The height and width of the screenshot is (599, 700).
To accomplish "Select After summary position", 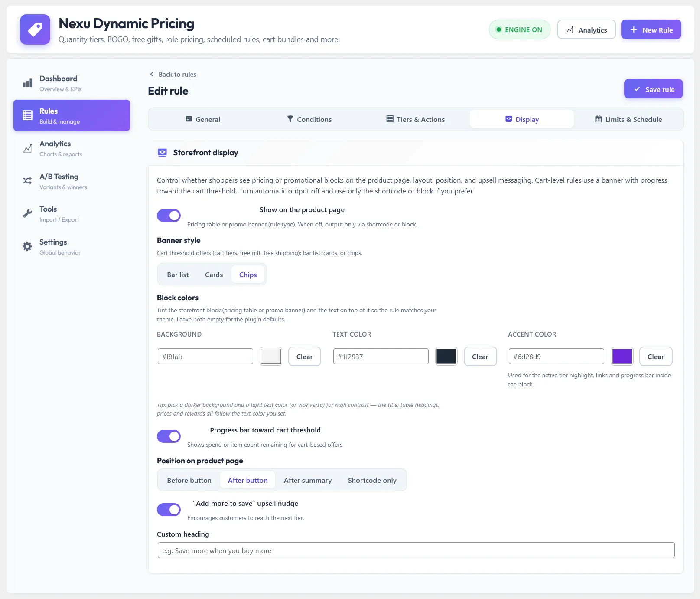I will coord(308,480).
